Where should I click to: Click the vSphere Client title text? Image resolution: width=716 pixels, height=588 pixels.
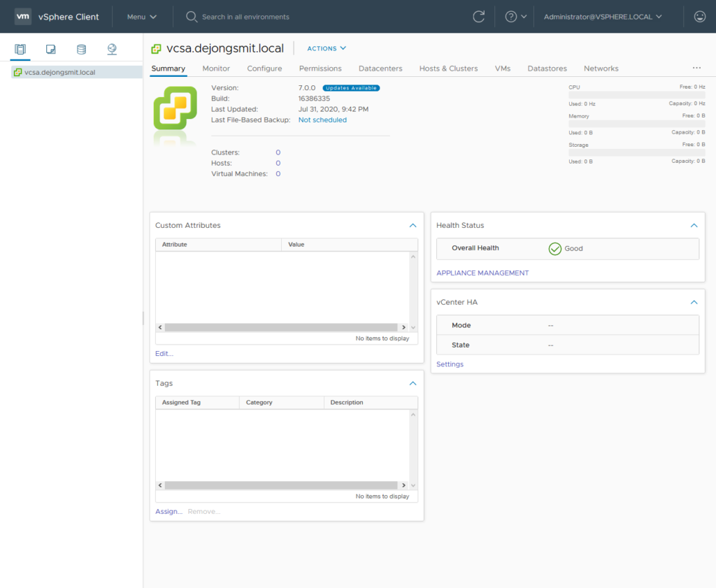click(x=69, y=17)
